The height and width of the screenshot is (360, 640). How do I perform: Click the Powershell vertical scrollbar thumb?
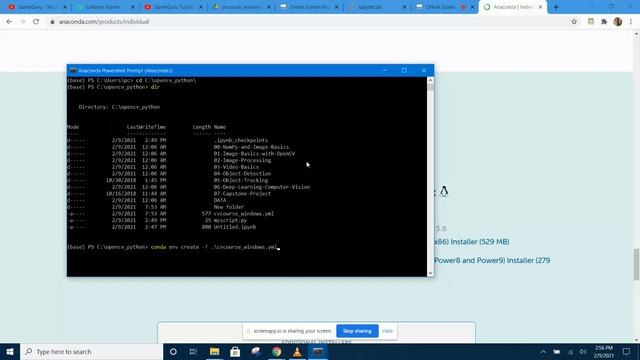tap(430, 87)
